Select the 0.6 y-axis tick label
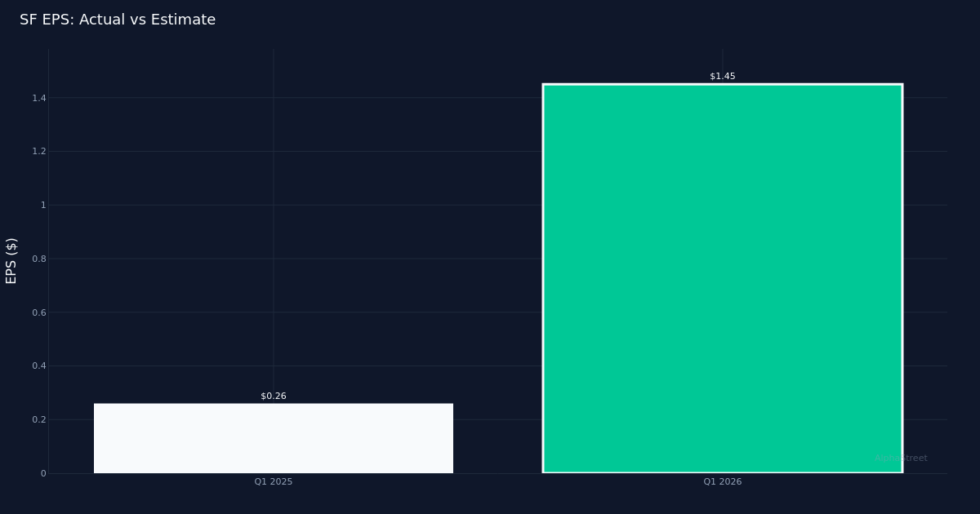Viewport: 980px width, 514px height. point(38,312)
